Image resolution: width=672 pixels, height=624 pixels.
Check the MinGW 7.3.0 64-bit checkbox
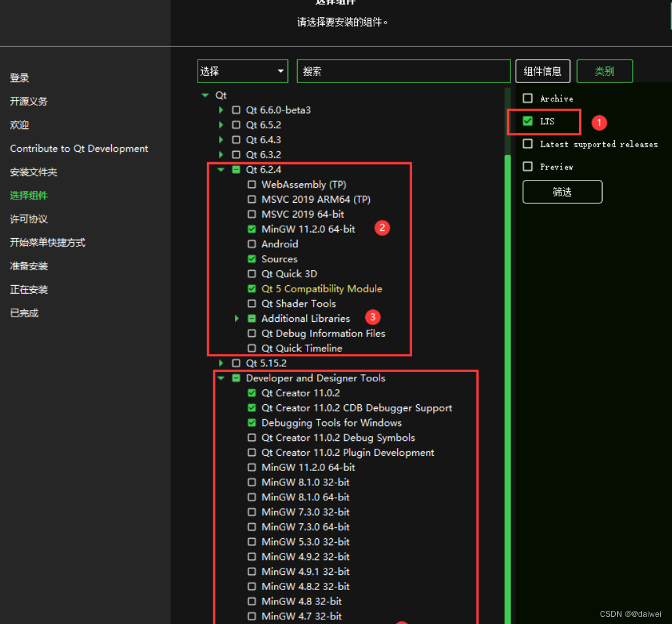252,527
